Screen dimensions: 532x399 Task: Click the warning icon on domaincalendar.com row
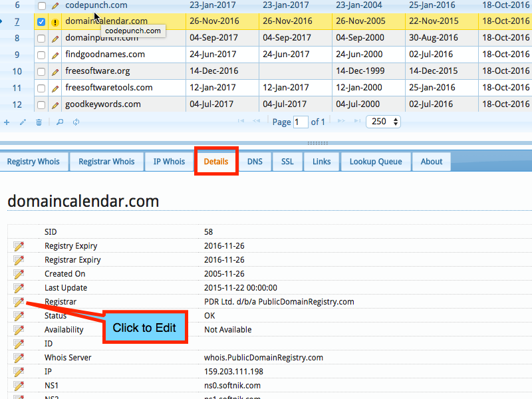coord(55,23)
